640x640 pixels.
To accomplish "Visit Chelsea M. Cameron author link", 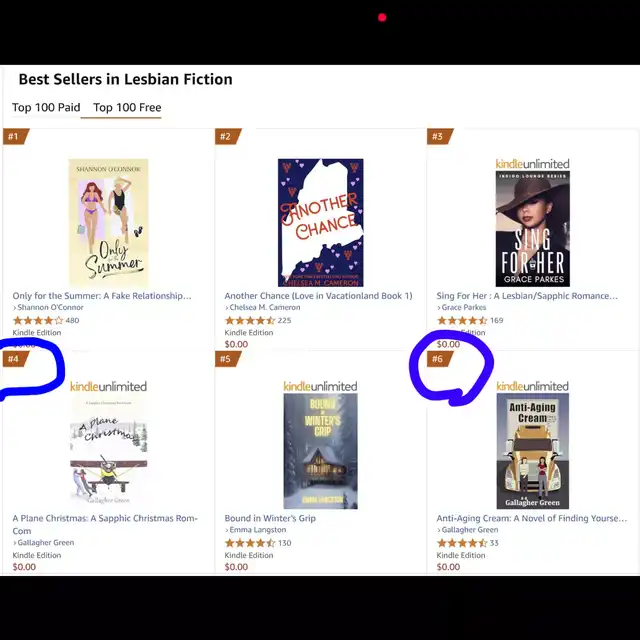I will click(262, 307).
